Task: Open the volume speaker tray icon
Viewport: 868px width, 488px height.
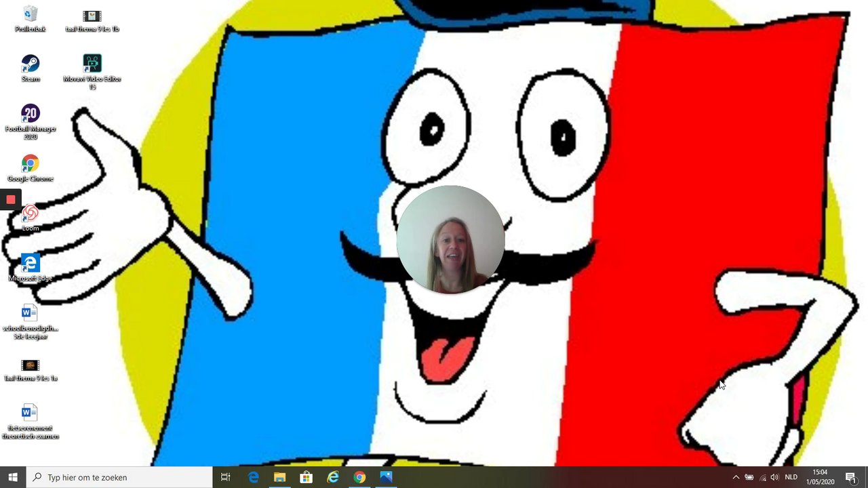Action: 775,477
